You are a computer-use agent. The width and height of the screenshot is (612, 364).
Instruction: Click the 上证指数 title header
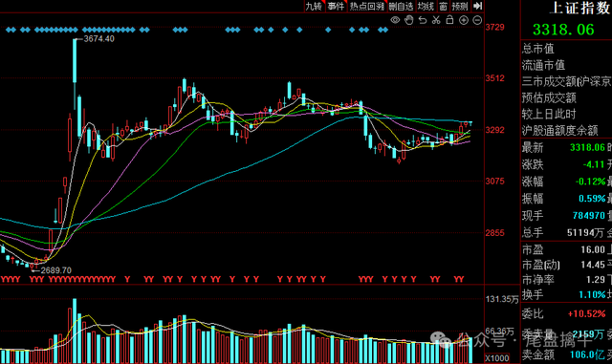(580, 9)
